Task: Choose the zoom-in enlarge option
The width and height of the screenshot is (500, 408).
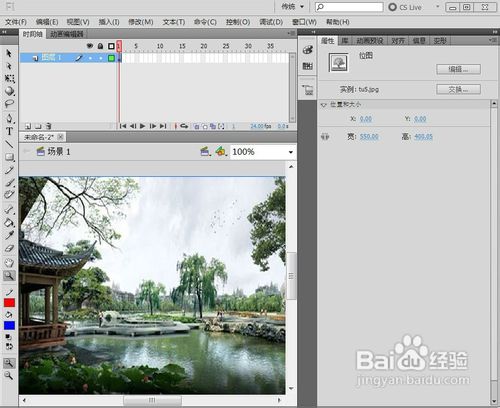Action: 9,363
